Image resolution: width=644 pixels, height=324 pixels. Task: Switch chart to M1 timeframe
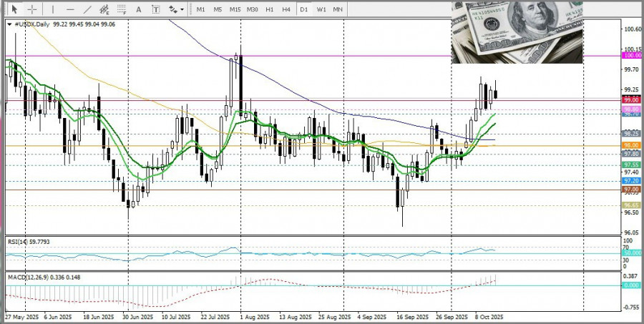(x=201, y=9)
